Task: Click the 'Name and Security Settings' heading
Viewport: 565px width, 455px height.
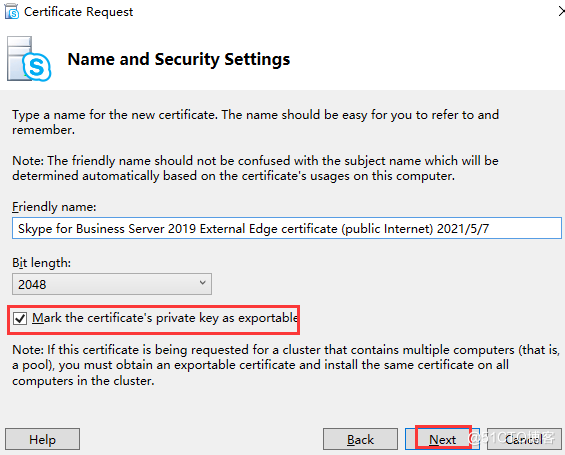Action: pos(179,59)
